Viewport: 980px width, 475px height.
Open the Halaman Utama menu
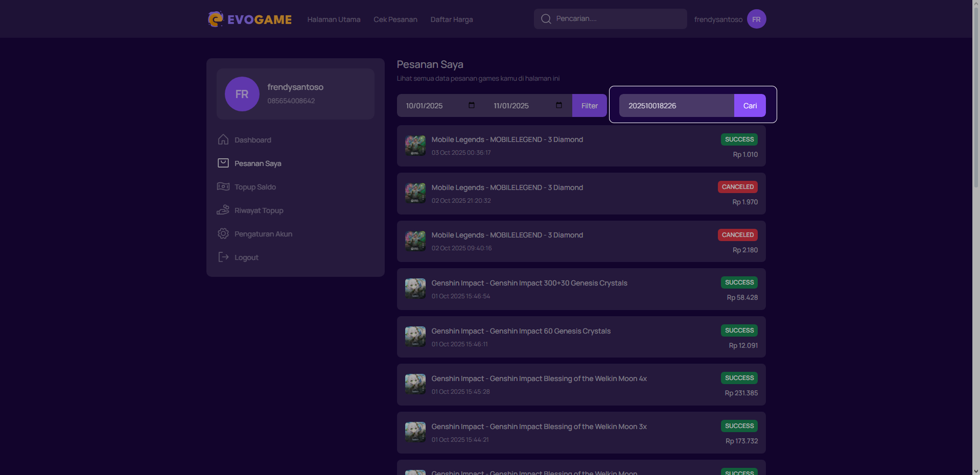coord(334,19)
